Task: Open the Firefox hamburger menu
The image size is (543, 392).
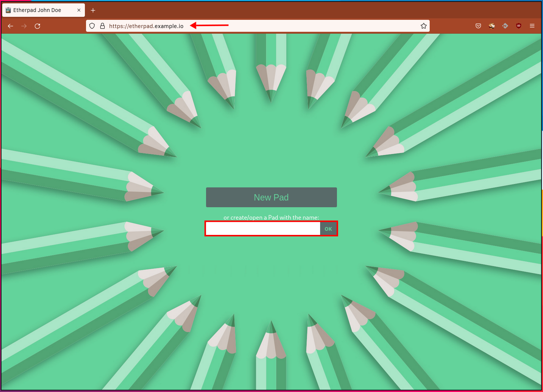Action: coord(532,26)
